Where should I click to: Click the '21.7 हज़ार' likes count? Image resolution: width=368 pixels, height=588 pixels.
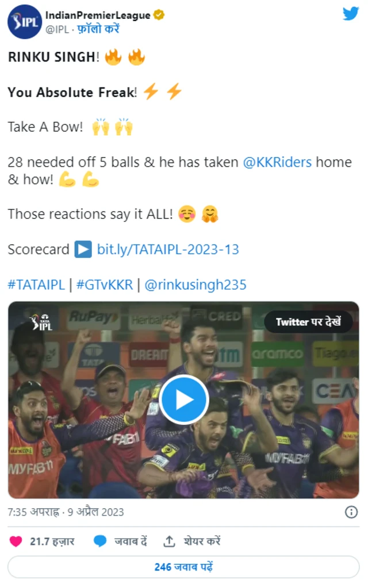(52, 541)
